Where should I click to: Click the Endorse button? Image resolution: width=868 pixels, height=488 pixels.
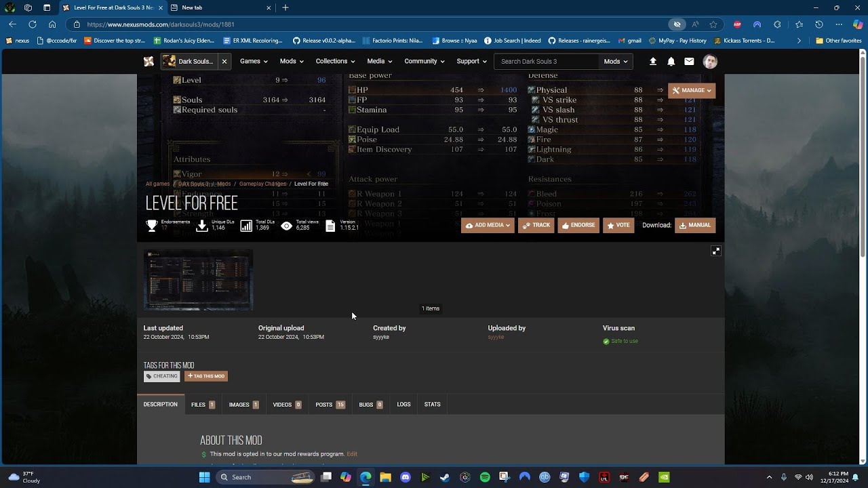(578, 225)
